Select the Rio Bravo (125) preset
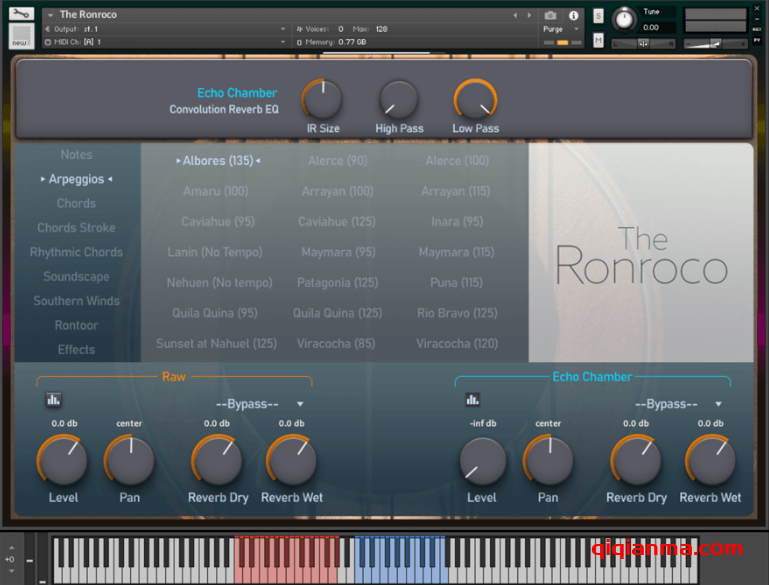This screenshot has height=585, width=769. [x=456, y=313]
